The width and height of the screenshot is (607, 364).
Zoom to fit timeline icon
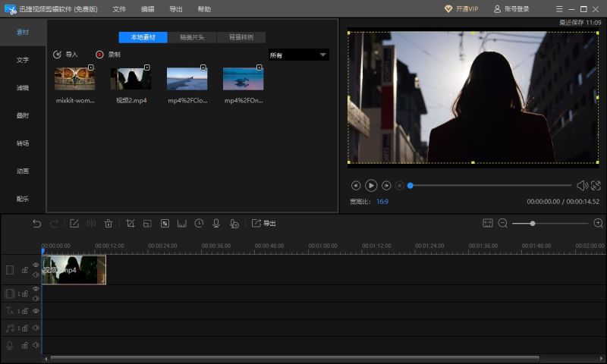(x=488, y=223)
